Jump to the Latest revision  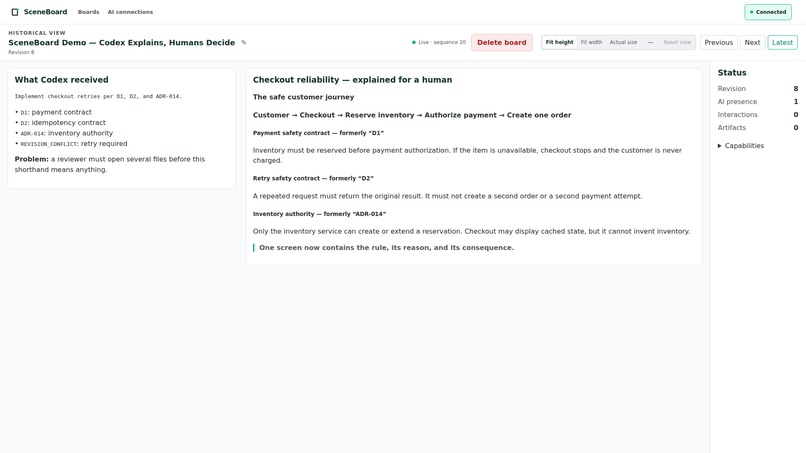tap(782, 43)
